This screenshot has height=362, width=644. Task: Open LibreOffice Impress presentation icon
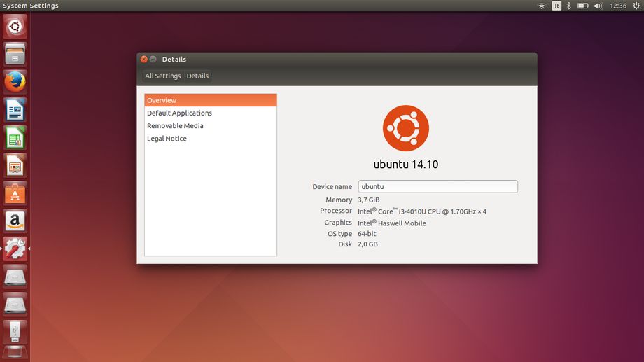pos(15,165)
